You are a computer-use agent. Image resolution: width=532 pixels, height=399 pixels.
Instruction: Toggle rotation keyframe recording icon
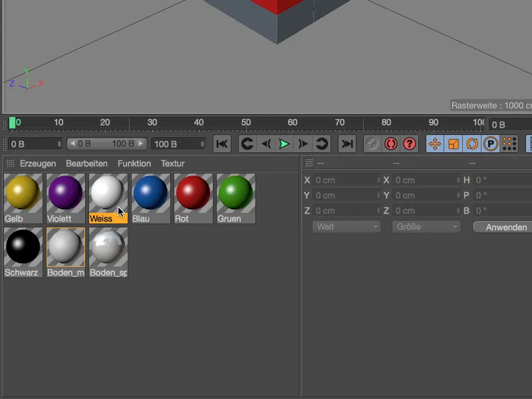[x=472, y=144]
